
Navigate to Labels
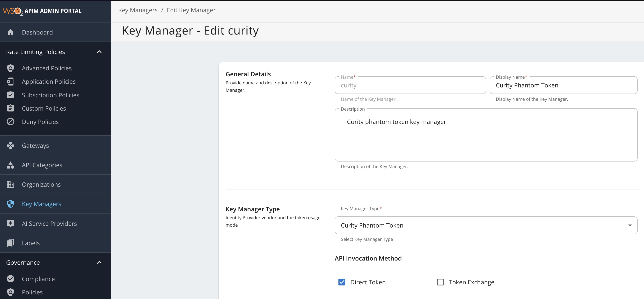(x=56, y=243)
